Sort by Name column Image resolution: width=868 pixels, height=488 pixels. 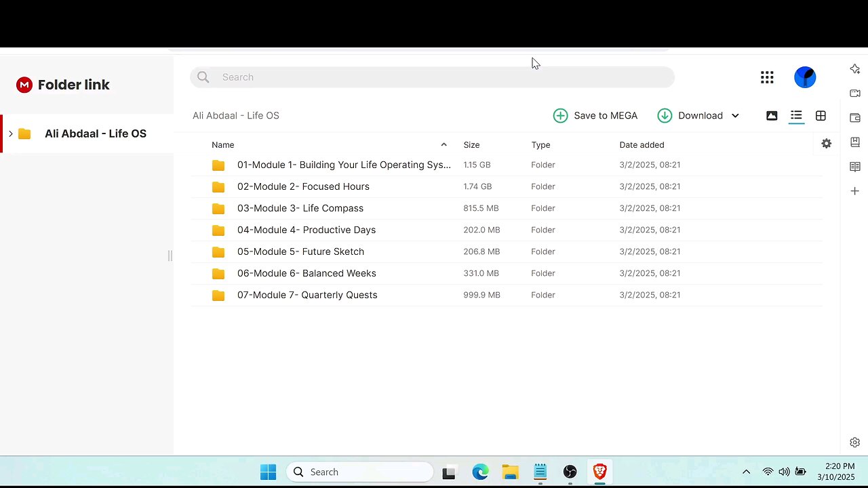pyautogui.click(x=223, y=145)
